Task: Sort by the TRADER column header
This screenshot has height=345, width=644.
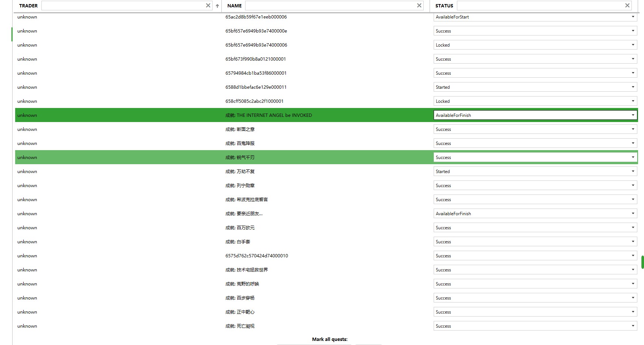Action: [28, 6]
